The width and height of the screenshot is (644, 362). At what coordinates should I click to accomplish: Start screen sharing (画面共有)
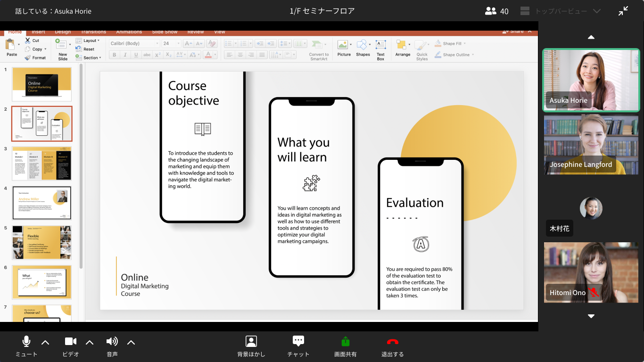point(345,342)
